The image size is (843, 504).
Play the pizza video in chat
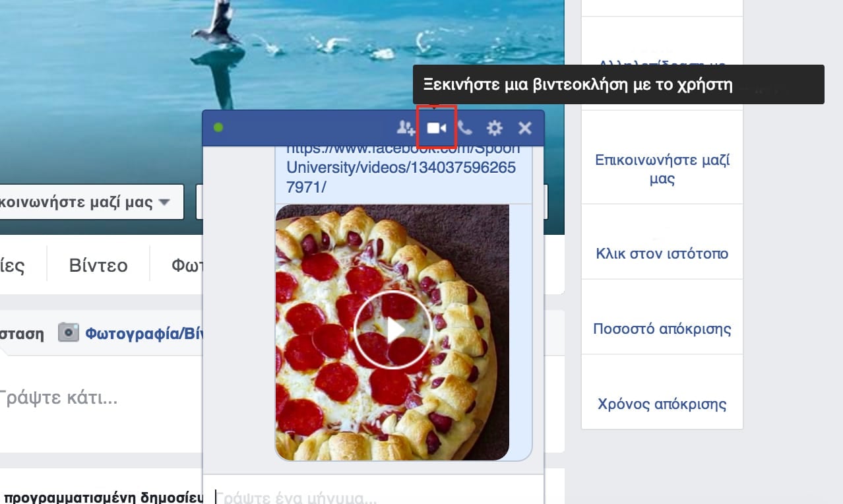point(392,331)
